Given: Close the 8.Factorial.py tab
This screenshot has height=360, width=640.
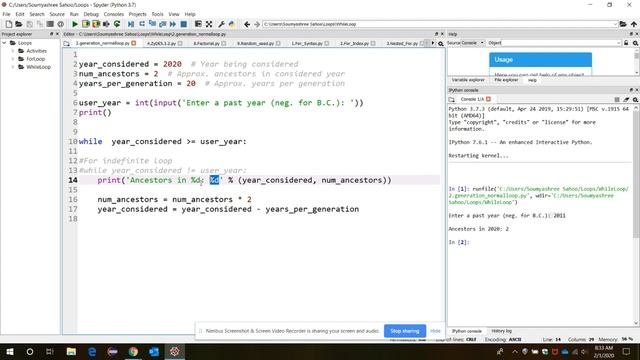Looking at the screenshot, I should 224,43.
